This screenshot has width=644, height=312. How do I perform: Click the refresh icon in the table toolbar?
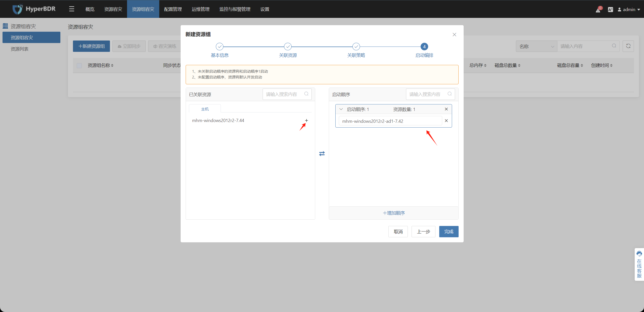[628, 46]
